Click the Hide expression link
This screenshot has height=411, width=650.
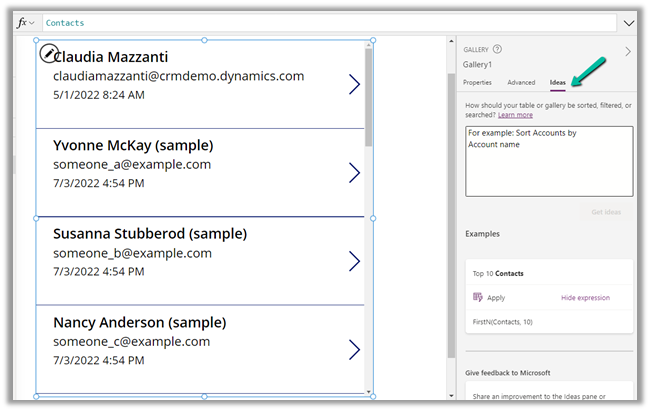coord(585,298)
